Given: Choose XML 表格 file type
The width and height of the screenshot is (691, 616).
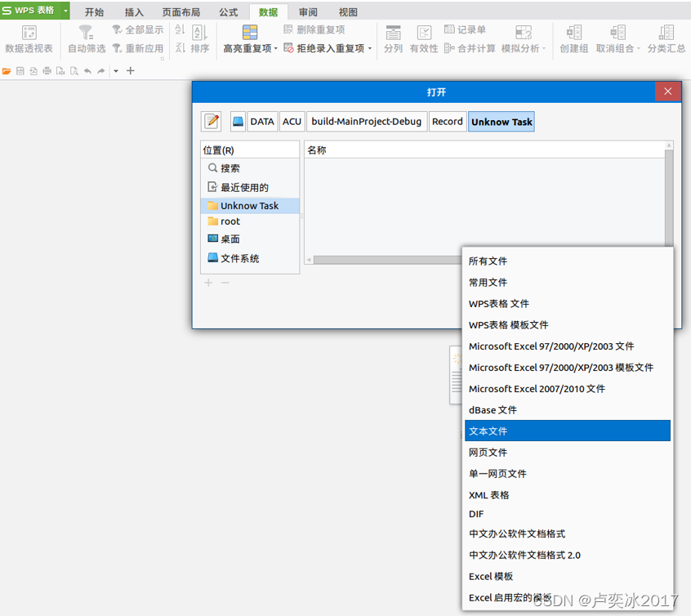Looking at the screenshot, I should point(568,495).
